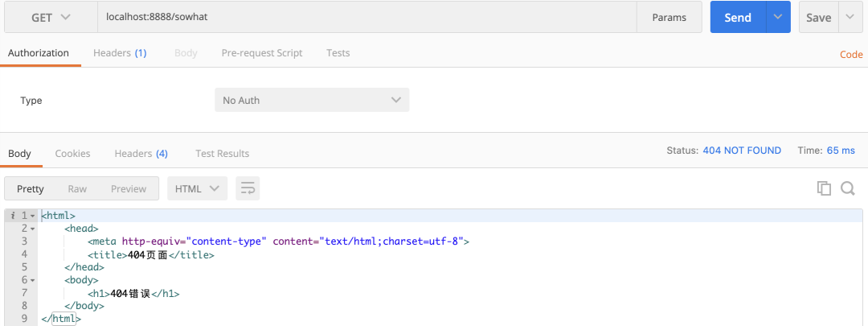Collapse the html tag at line 1
Viewport: 868px width, 326px height.
click(x=33, y=216)
